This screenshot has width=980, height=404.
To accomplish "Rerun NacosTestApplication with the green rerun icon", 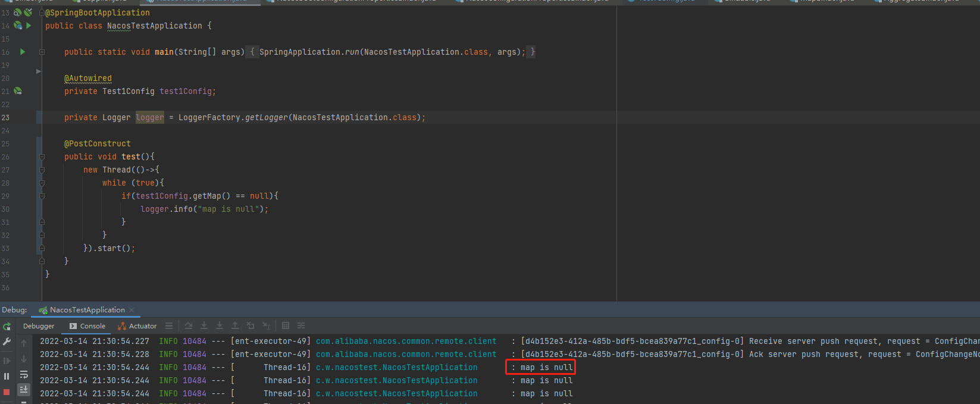I will 7,327.
